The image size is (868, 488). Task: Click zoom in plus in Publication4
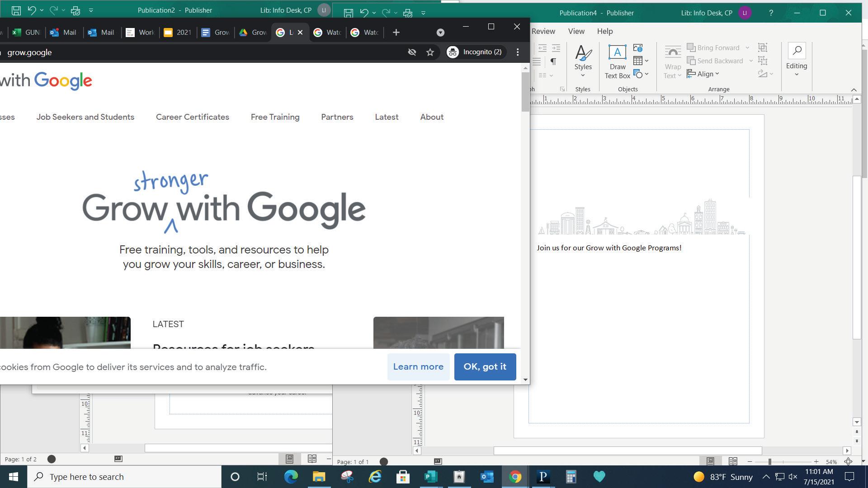[x=816, y=461]
